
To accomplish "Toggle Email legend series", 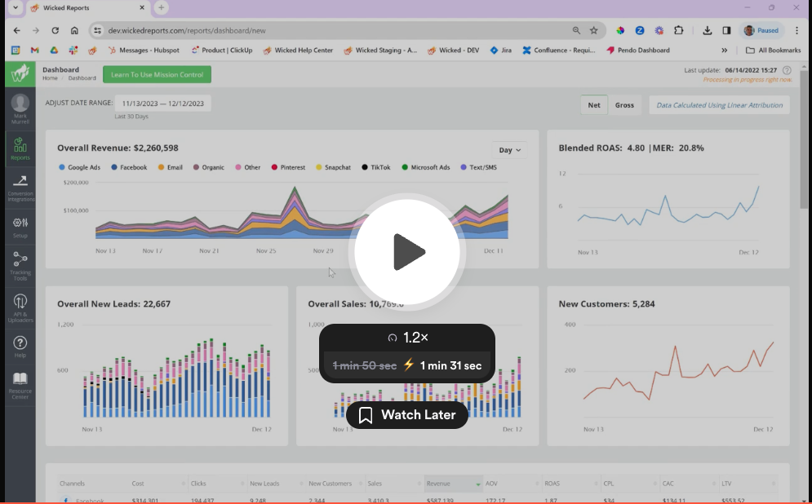I will (x=171, y=167).
